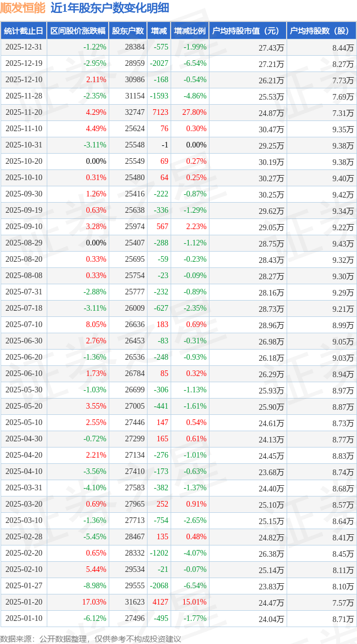Click shareholder count 31623 cell
The width and height of the screenshot is (357, 644).
[x=135, y=602]
